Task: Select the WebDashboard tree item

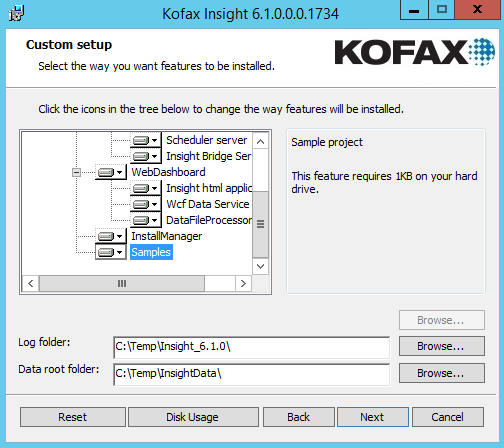Action: pyautogui.click(x=168, y=172)
